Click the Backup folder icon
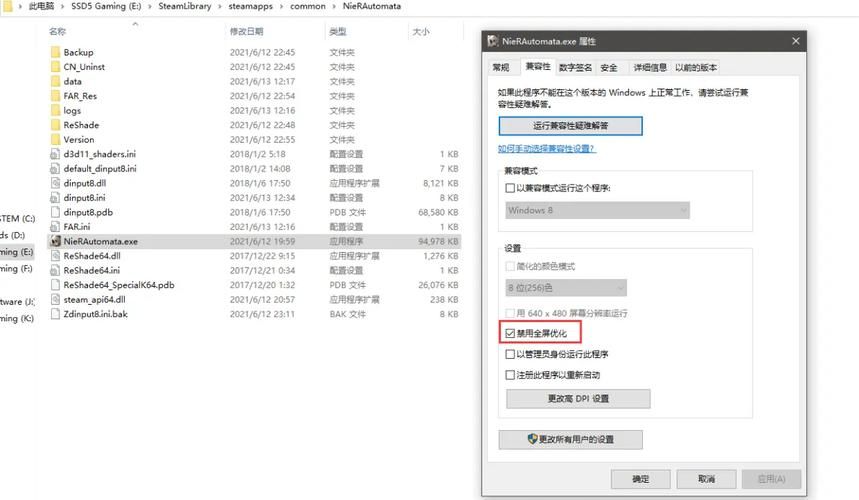The image size is (859, 500). point(55,52)
